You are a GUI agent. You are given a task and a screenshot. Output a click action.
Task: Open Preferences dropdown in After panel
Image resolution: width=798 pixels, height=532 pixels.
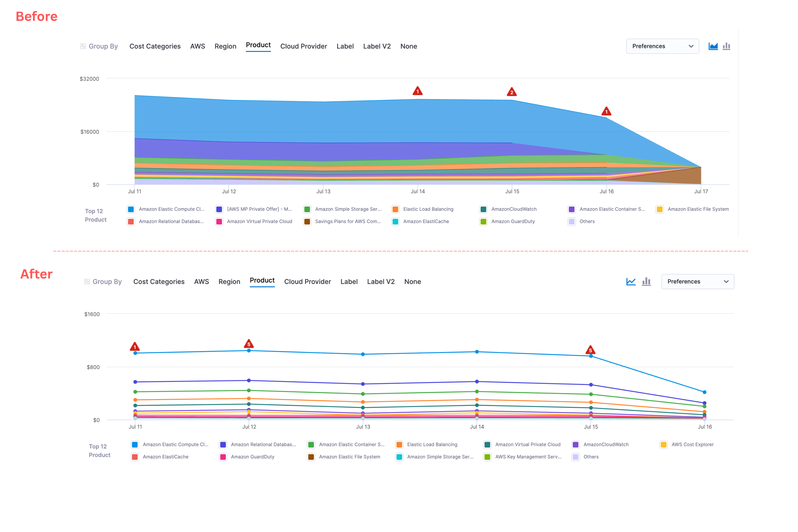click(697, 282)
